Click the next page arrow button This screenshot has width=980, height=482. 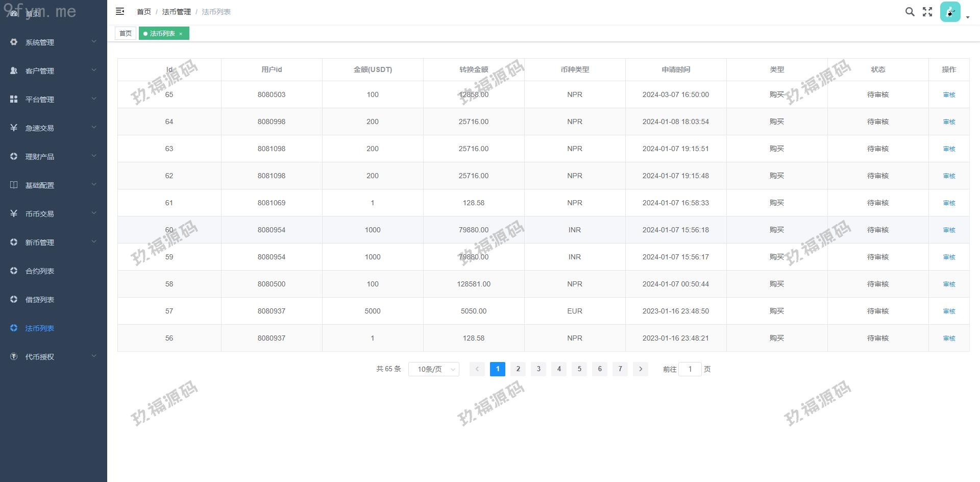(x=641, y=369)
